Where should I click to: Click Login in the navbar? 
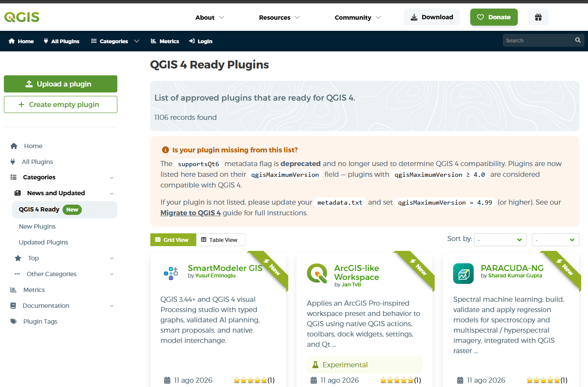[x=201, y=41]
